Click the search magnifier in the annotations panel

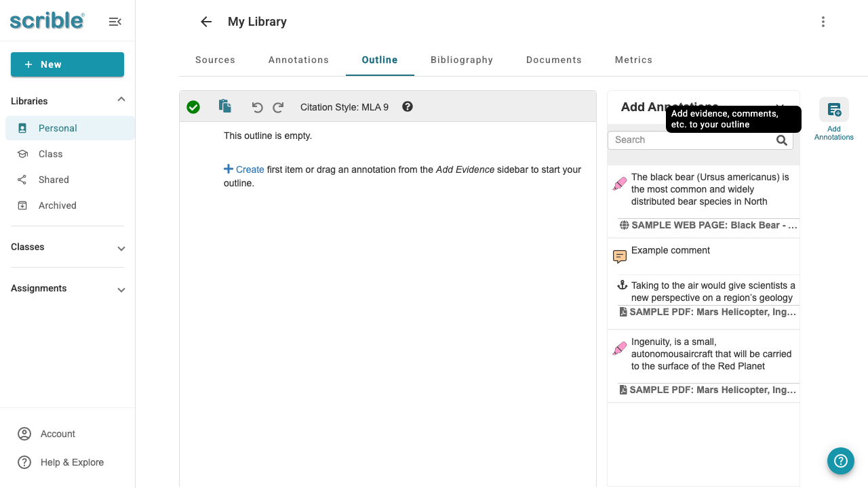point(782,140)
